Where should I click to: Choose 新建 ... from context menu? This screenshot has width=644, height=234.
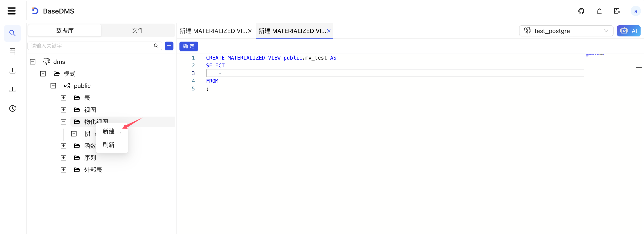pyautogui.click(x=112, y=132)
